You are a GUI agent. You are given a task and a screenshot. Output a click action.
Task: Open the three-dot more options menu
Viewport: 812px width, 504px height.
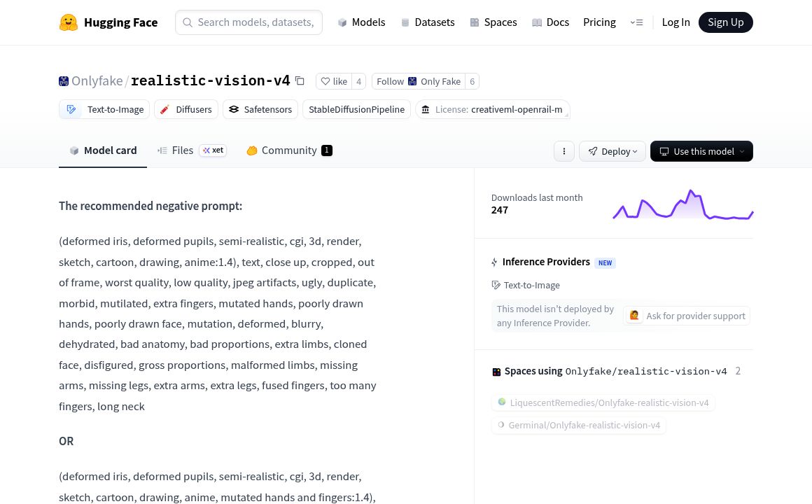coord(564,151)
